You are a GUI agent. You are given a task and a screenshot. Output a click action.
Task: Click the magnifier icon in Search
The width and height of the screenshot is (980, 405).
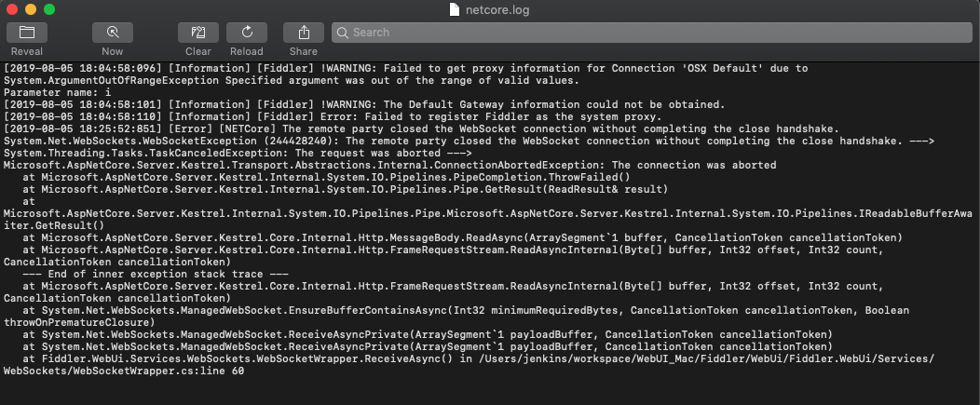pos(343,33)
